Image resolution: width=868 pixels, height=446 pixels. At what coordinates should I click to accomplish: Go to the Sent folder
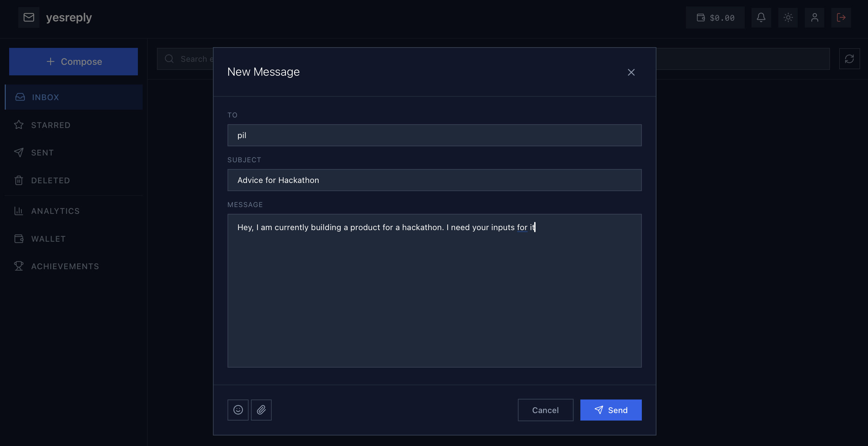click(x=42, y=153)
